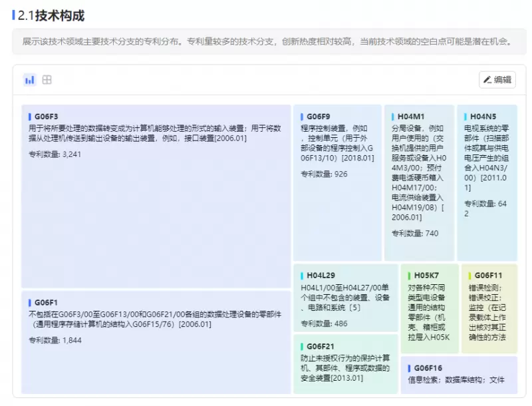Click the G06F9 code label

click(319, 116)
